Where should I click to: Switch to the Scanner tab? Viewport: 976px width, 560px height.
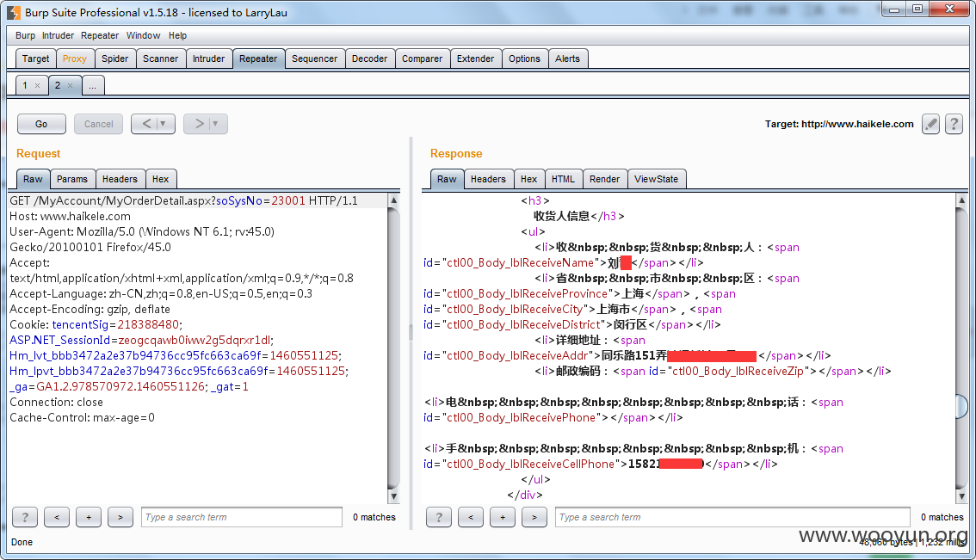[x=161, y=58]
